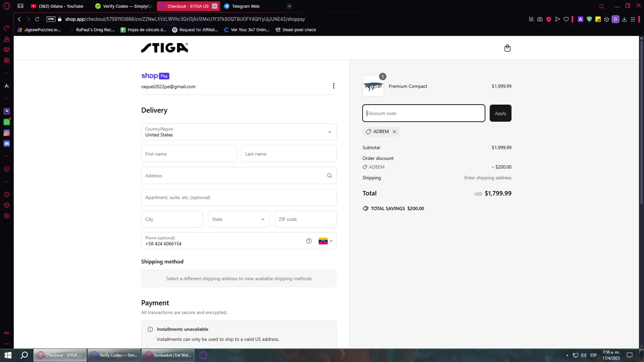Open browsing history clock icon in sidebar
Viewport: 644px width, 362px height.
(6, 195)
